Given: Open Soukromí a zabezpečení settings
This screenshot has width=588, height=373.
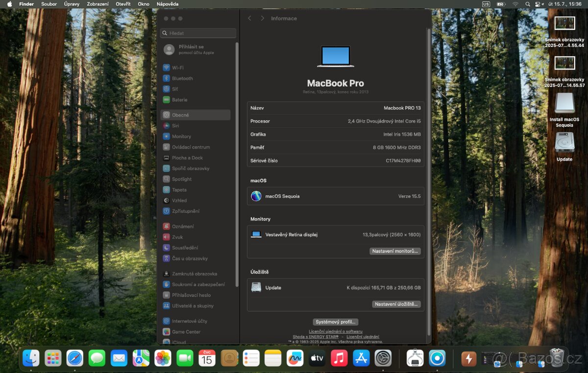Looking at the screenshot, I should pos(195,284).
